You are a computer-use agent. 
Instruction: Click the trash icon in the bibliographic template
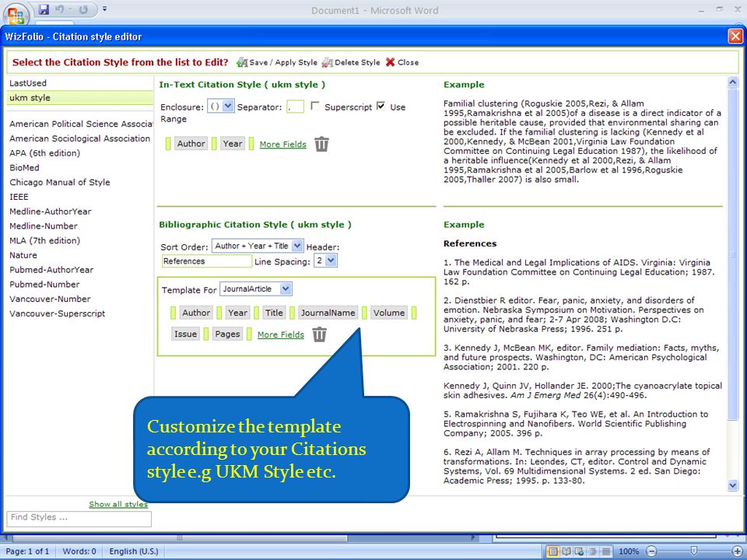click(x=319, y=334)
